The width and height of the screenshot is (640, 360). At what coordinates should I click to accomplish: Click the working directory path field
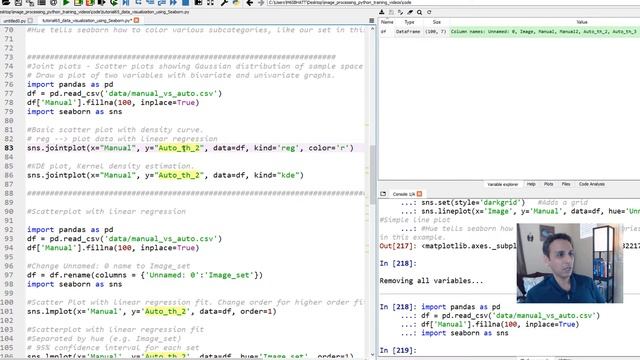(453, 2)
